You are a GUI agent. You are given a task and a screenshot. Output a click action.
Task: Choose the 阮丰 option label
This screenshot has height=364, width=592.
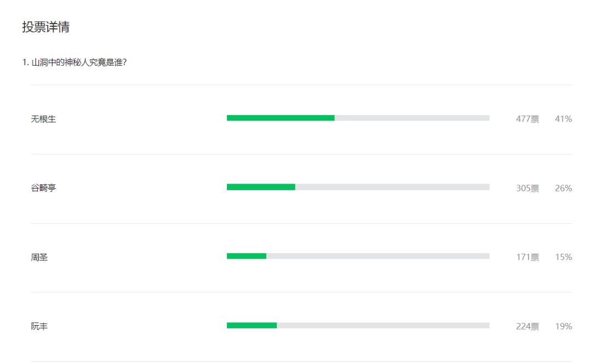tap(39, 326)
